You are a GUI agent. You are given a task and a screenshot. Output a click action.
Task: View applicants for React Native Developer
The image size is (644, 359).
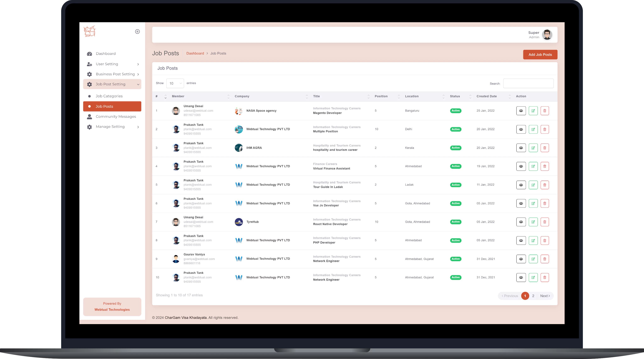pos(521,222)
